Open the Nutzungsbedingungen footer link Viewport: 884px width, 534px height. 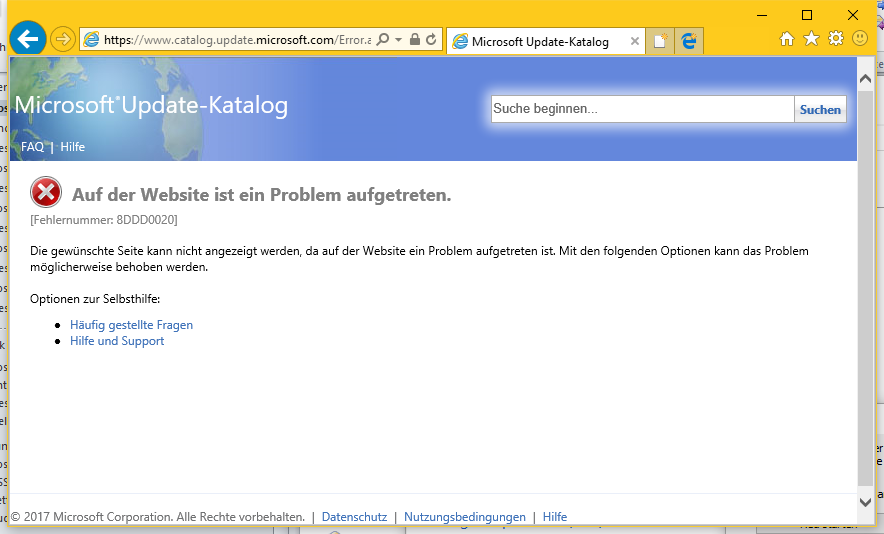point(465,517)
